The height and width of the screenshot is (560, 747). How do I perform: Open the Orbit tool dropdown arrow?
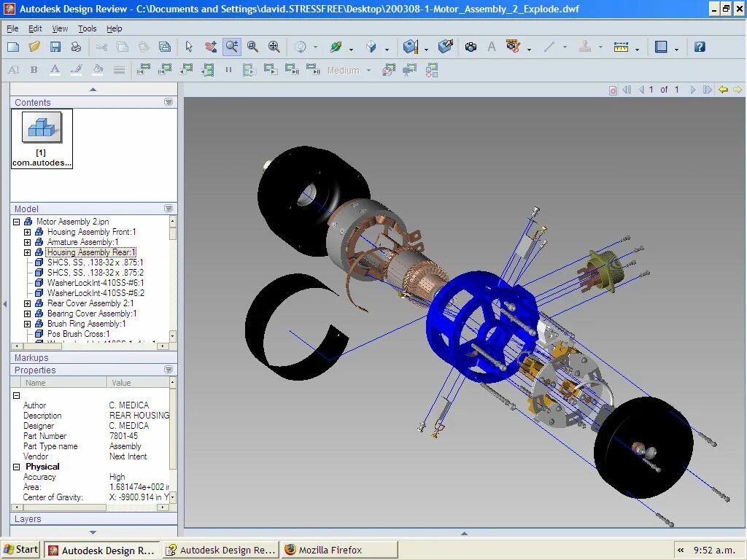click(351, 49)
